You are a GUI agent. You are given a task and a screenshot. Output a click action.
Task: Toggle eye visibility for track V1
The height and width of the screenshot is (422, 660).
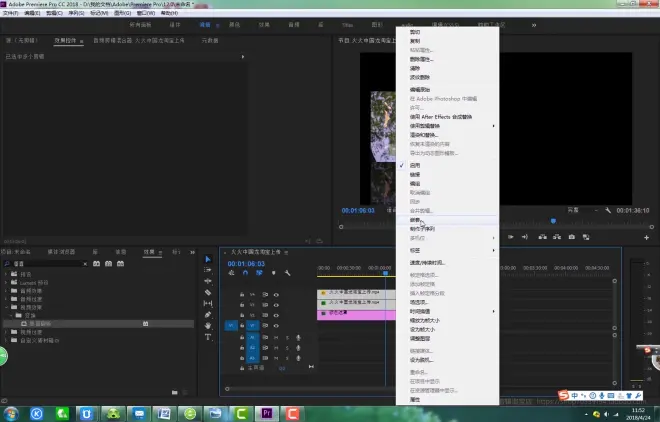(276, 326)
